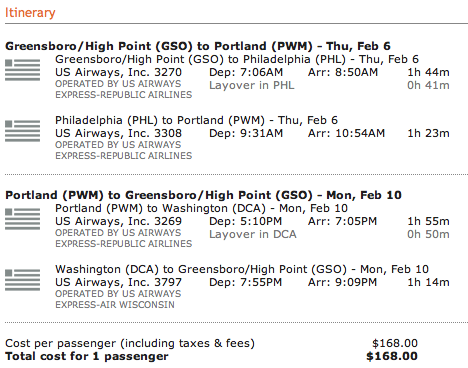Click the airline logo beside flight 3797

tap(22, 280)
